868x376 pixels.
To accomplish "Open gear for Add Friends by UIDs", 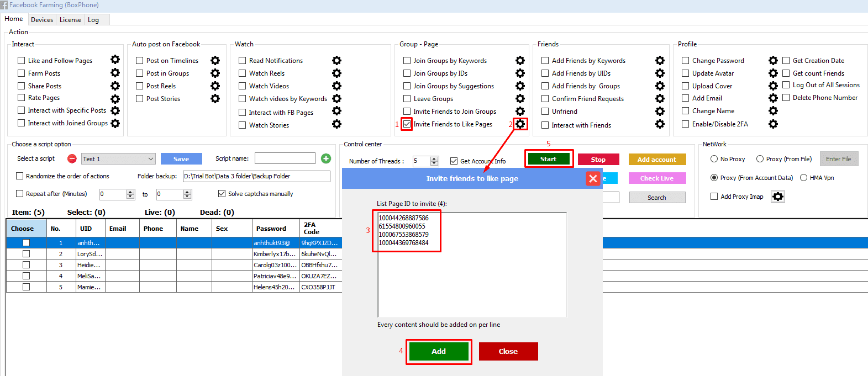I will pos(660,73).
